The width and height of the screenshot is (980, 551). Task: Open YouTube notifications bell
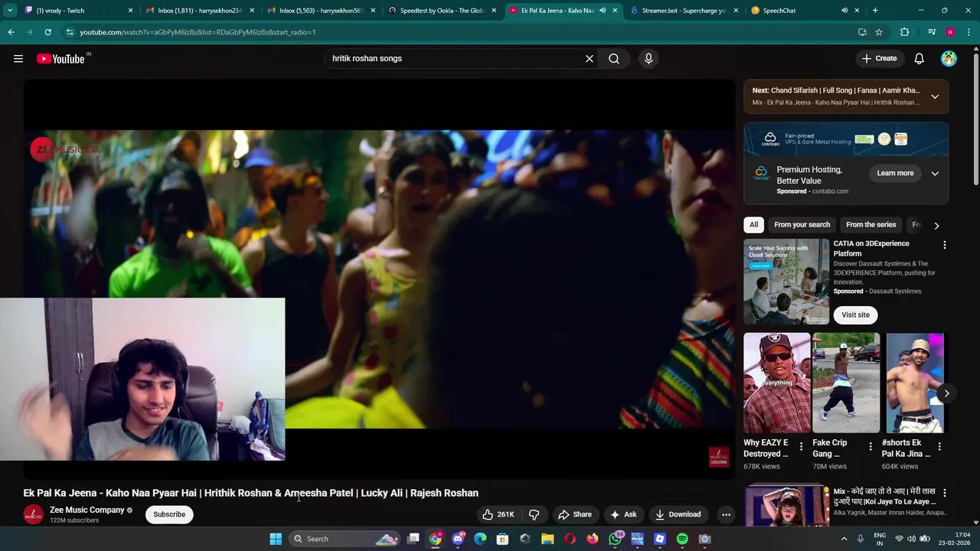pyautogui.click(x=919, y=58)
